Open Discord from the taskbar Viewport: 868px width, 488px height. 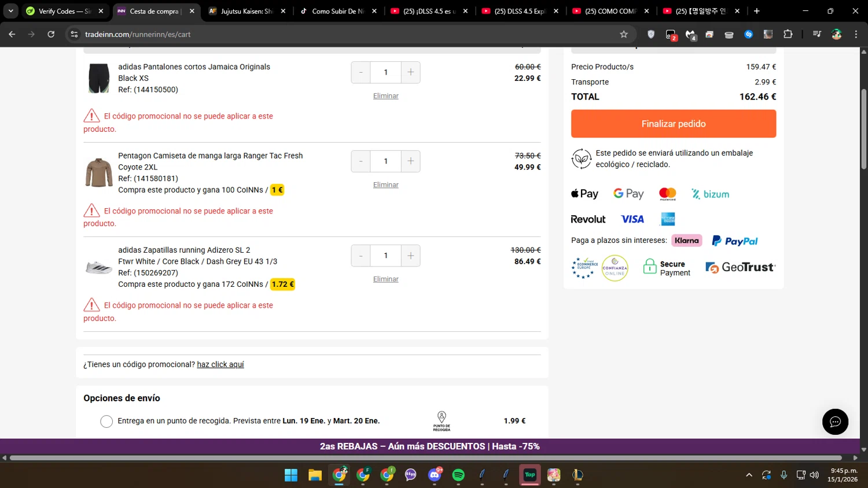point(435,475)
